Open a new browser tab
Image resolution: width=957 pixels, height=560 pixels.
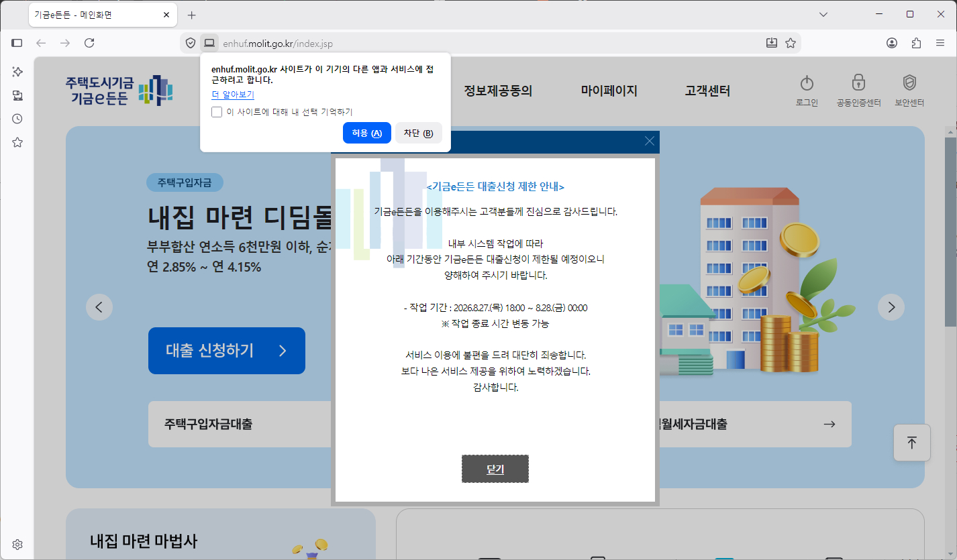[x=191, y=15]
